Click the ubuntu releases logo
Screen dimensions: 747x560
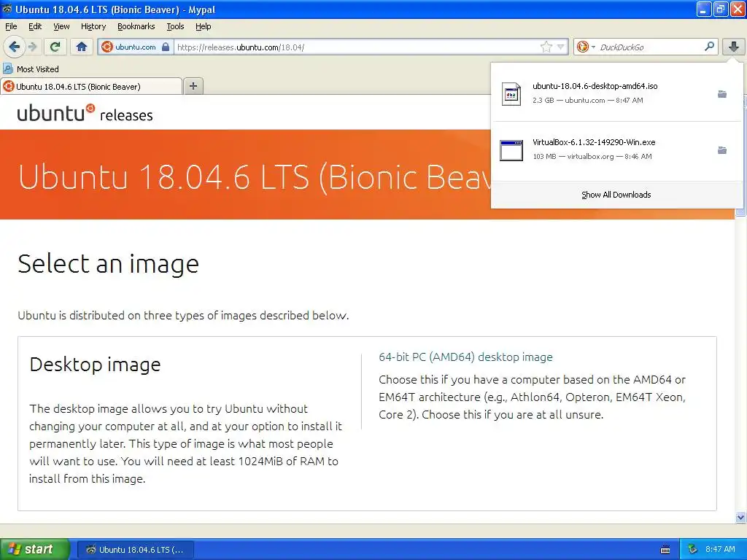[85, 113]
